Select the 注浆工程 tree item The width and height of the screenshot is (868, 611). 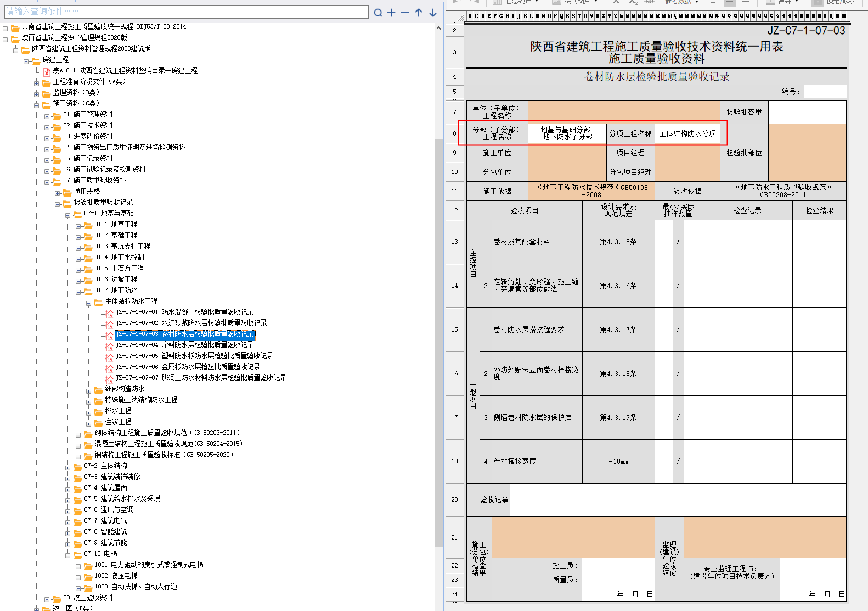118,422
